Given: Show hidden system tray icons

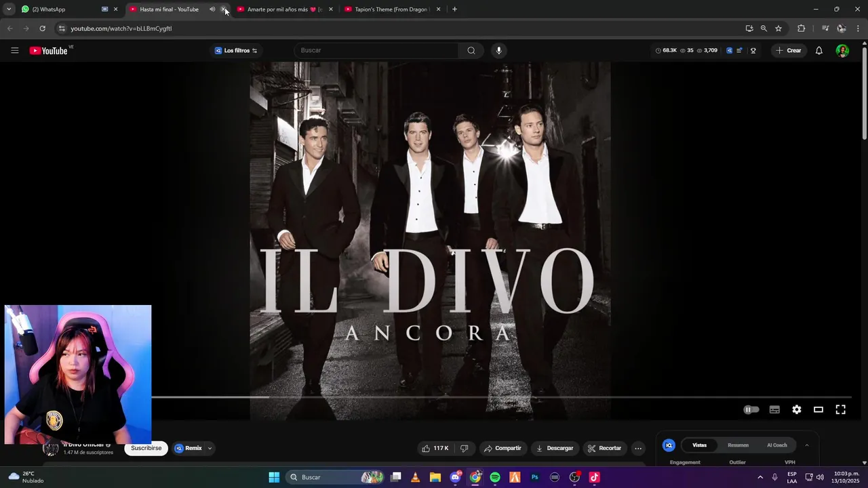Looking at the screenshot, I should coord(759,477).
